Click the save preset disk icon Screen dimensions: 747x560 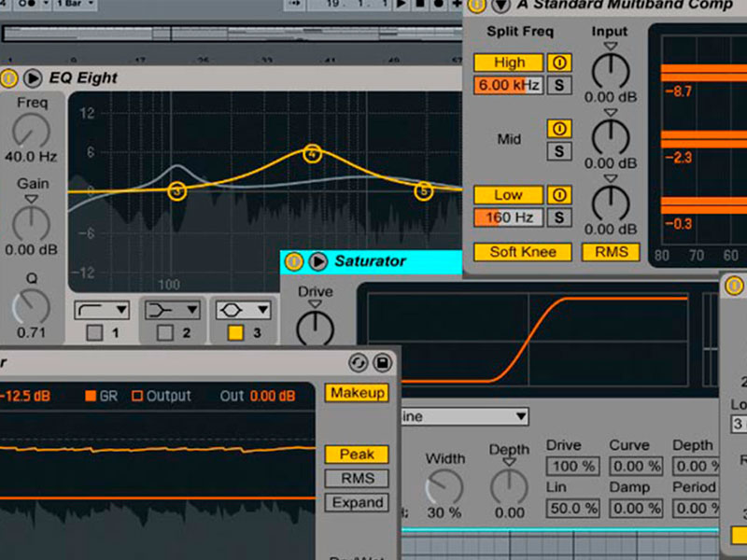[382, 362]
